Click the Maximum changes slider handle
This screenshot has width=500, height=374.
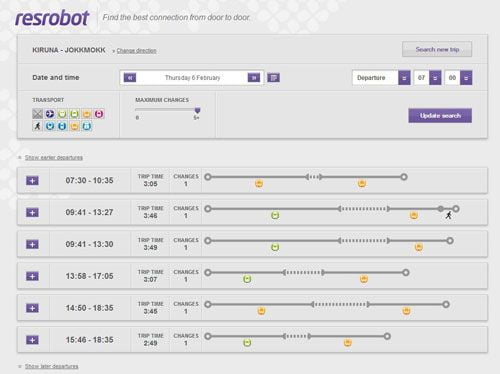[x=197, y=110]
